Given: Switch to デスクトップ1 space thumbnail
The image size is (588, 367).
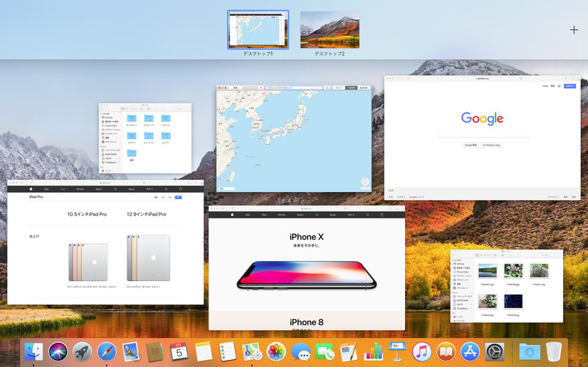Looking at the screenshot, I should click(258, 30).
